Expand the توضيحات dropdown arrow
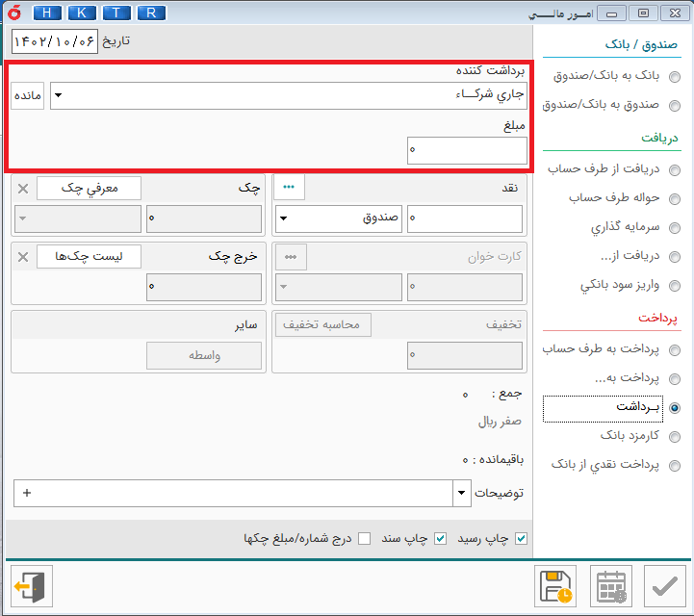 point(462,493)
